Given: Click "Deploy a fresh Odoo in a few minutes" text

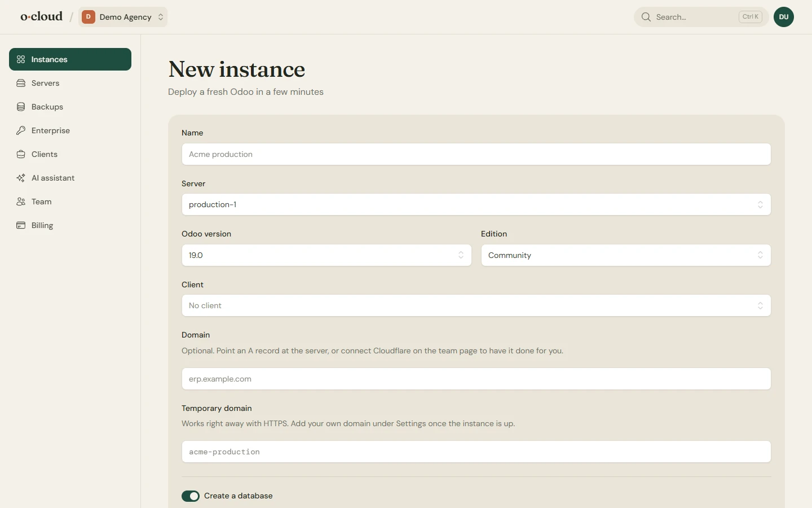Looking at the screenshot, I should click(246, 92).
